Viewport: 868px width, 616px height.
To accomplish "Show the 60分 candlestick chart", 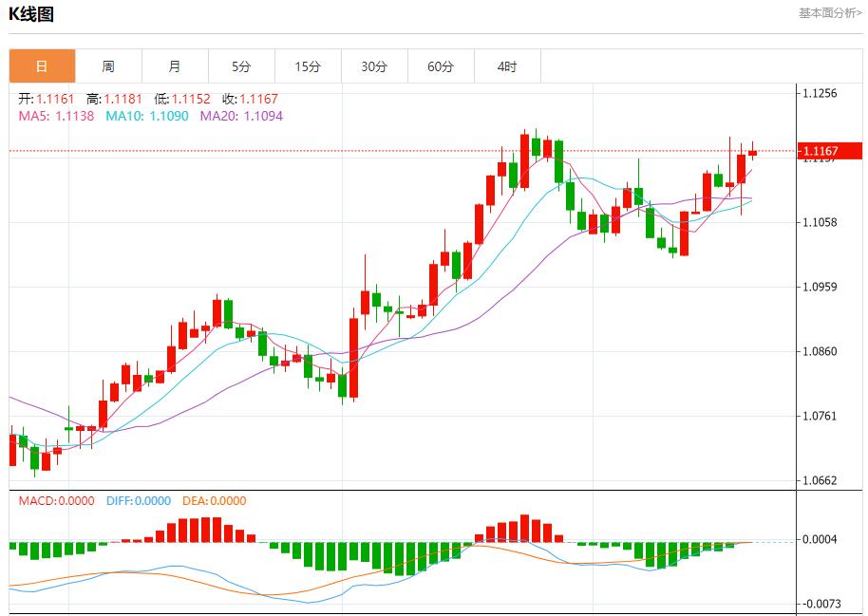I will pyautogui.click(x=441, y=66).
